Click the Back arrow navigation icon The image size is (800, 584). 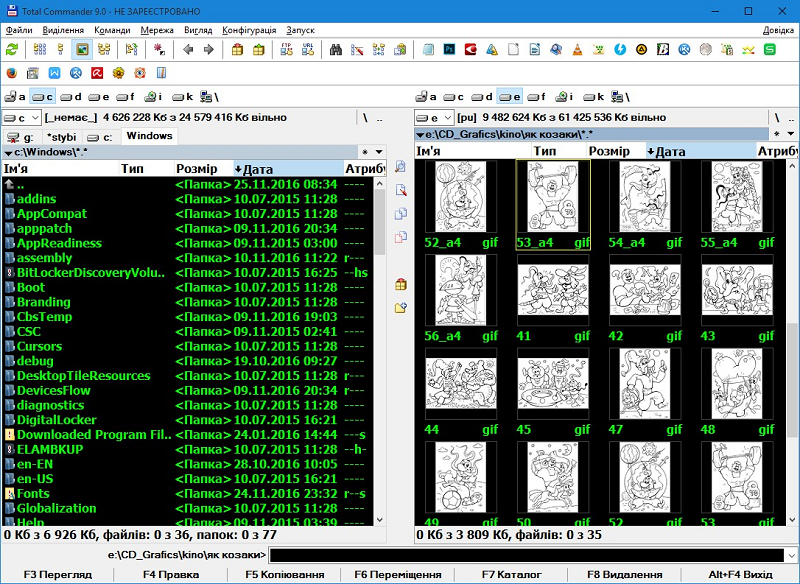[187, 49]
